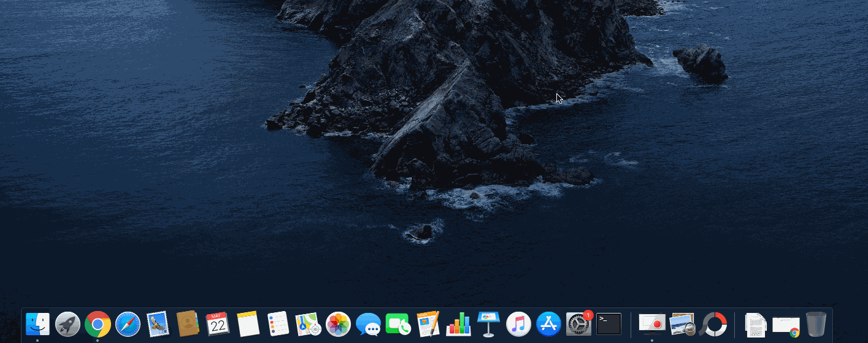868x343 pixels.
Task: Launch the yellow Notes app icon
Action: (x=248, y=324)
